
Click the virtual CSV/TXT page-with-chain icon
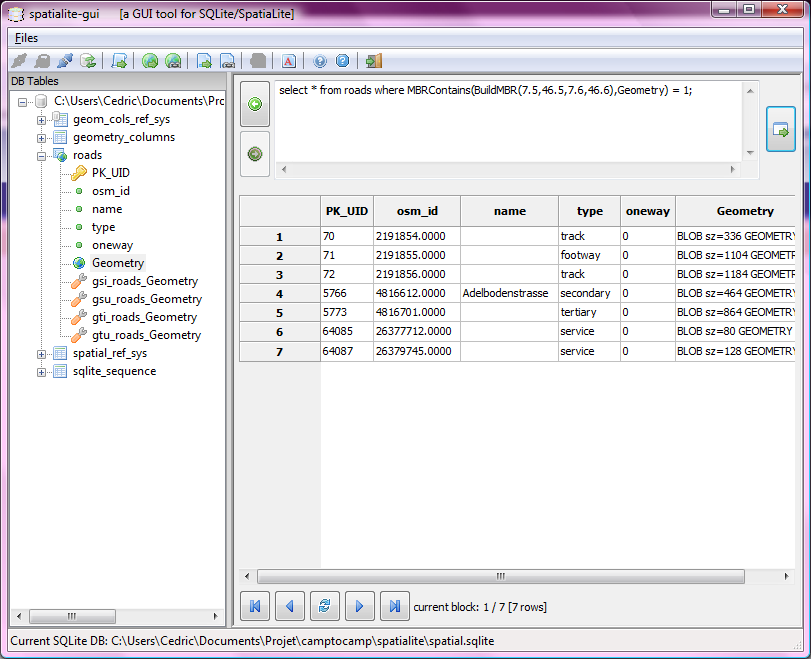(x=227, y=61)
